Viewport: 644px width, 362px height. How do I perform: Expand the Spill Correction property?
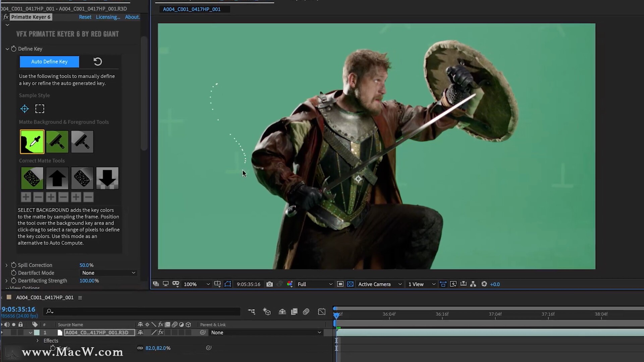[x=6, y=265]
